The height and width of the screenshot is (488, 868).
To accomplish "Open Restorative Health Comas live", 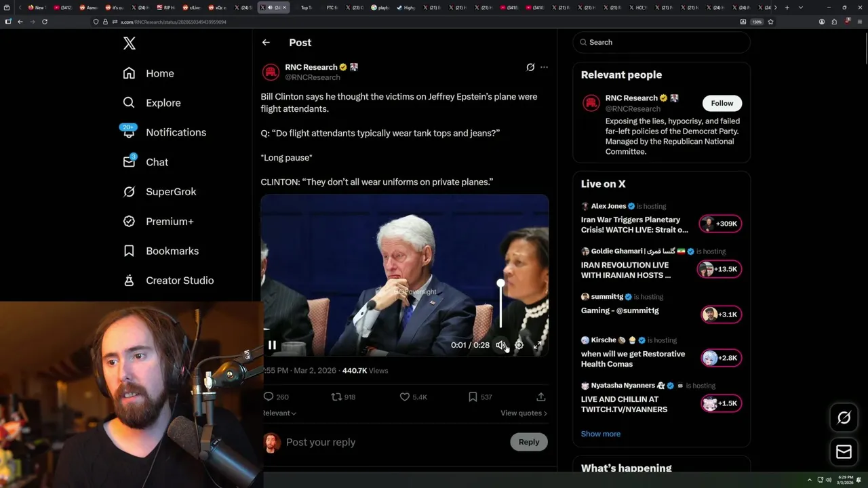I will point(633,359).
